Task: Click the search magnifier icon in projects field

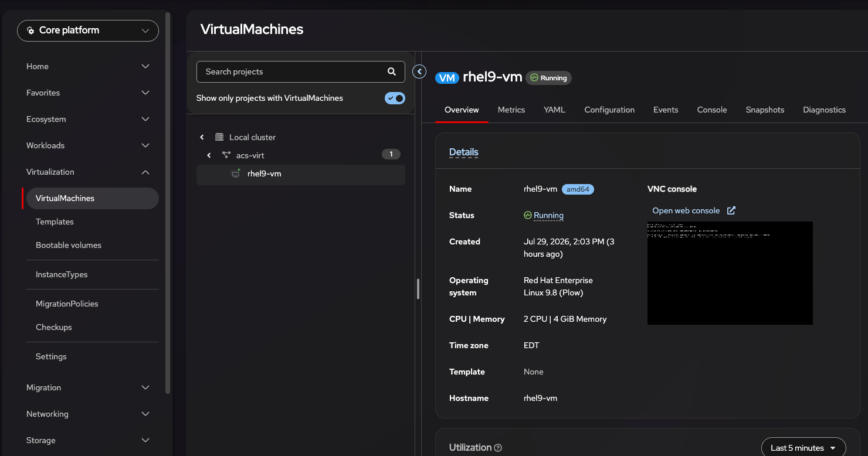Action: pyautogui.click(x=392, y=72)
